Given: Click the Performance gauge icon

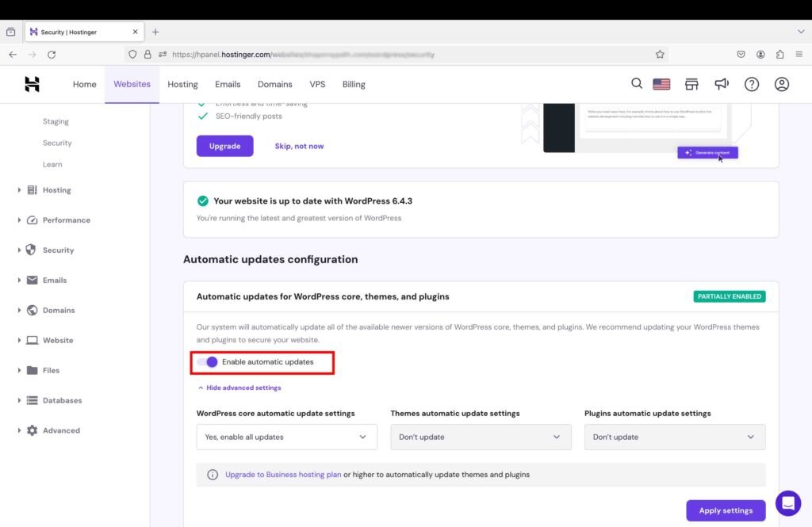Looking at the screenshot, I should (32, 220).
